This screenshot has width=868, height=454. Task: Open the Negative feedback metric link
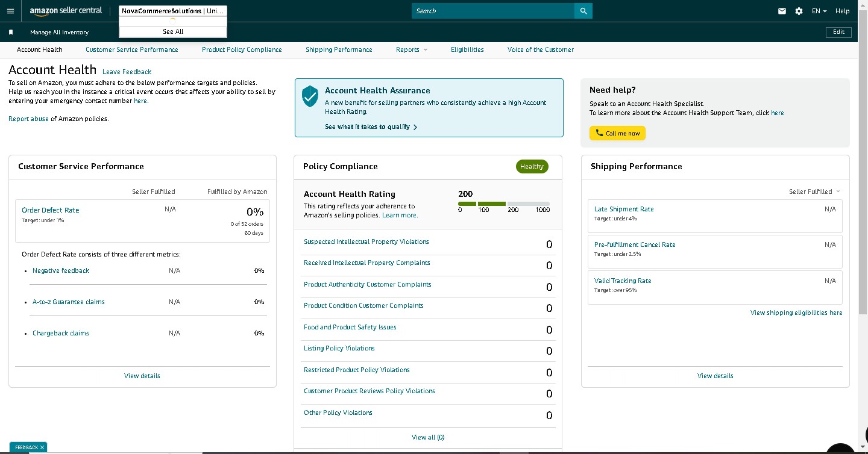[x=61, y=270]
